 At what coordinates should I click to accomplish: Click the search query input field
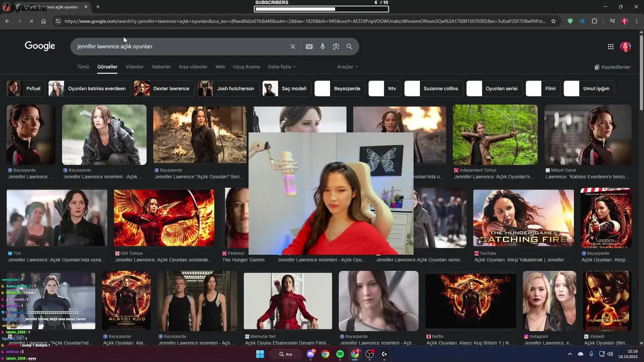[x=181, y=46]
